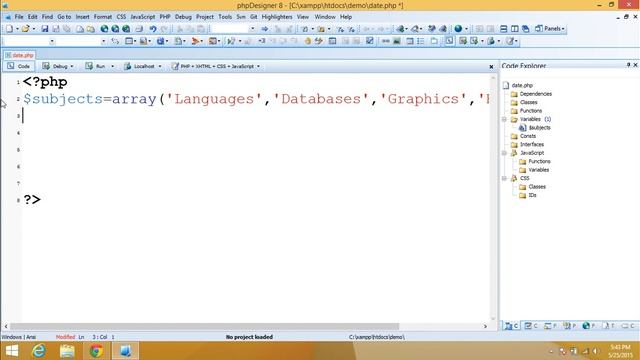This screenshot has height=360, width=640.
Task: Click the 'Databases' string in code
Action: coord(321,99)
